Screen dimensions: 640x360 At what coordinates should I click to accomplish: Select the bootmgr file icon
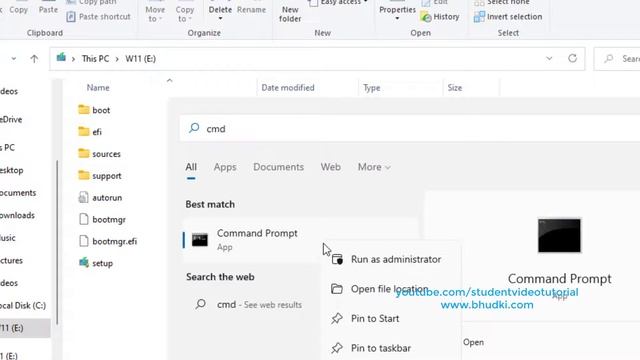pyautogui.click(x=83, y=219)
